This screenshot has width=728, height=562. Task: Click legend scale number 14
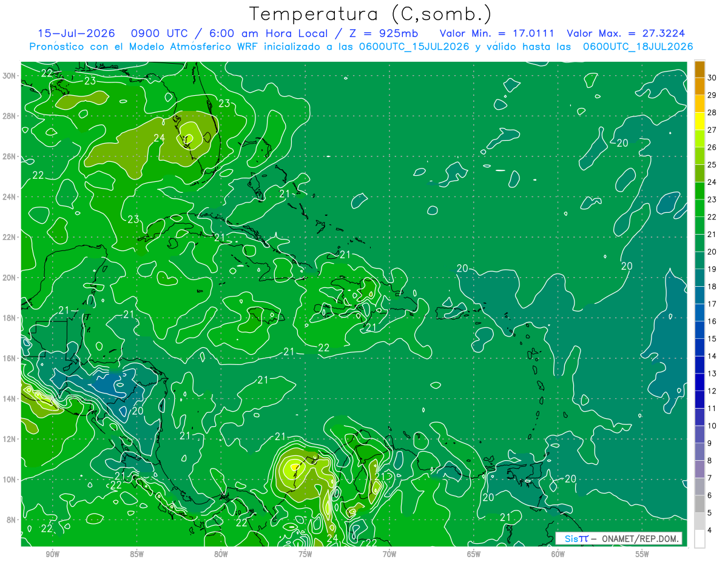click(712, 356)
